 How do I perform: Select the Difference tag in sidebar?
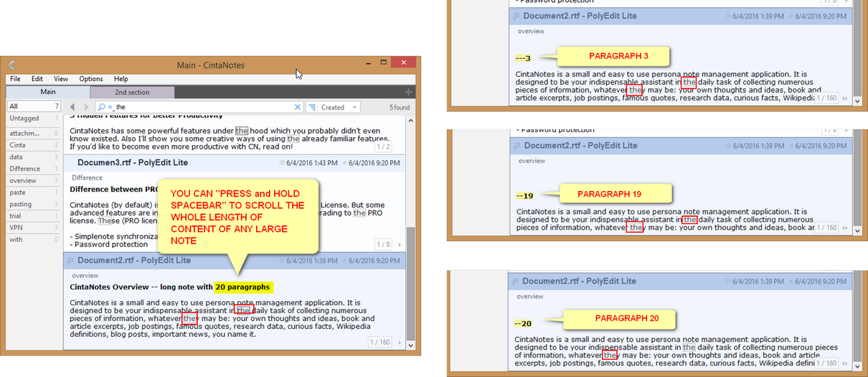(34, 169)
